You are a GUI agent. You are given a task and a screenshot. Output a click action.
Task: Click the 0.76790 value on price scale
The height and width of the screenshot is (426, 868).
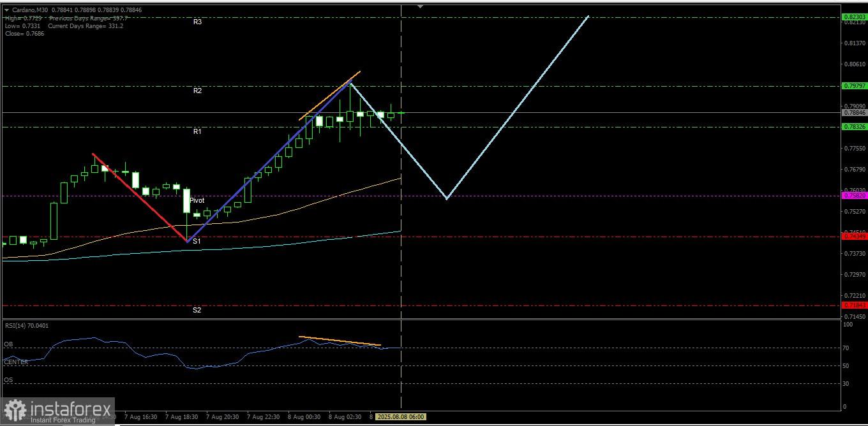pyautogui.click(x=855, y=170)
